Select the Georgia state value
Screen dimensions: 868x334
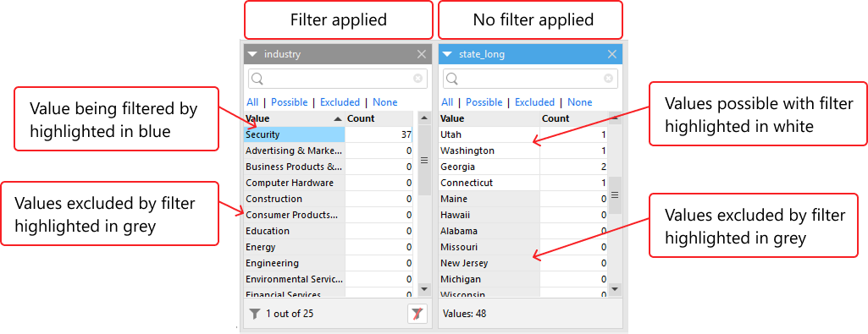[x=489, y=167]
